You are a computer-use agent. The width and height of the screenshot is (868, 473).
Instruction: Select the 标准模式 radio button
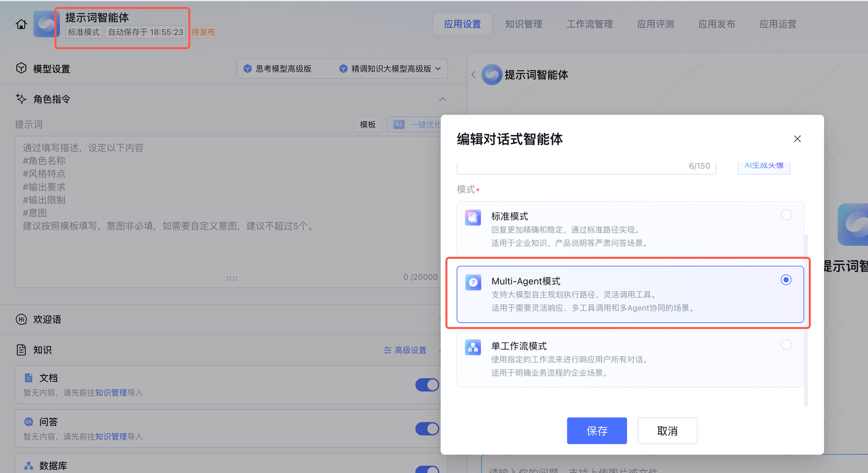(x=786, y=215)
